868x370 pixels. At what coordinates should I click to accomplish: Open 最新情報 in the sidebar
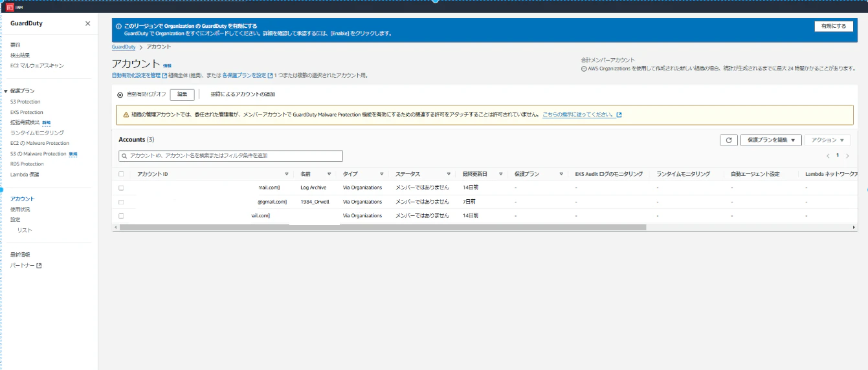click(x=20, y=254)
